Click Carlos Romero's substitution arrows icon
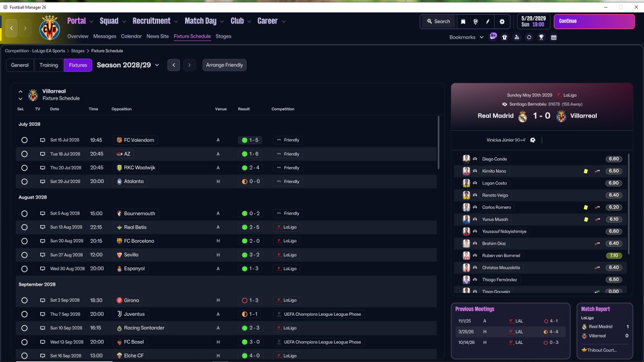 tap(598, 208)
